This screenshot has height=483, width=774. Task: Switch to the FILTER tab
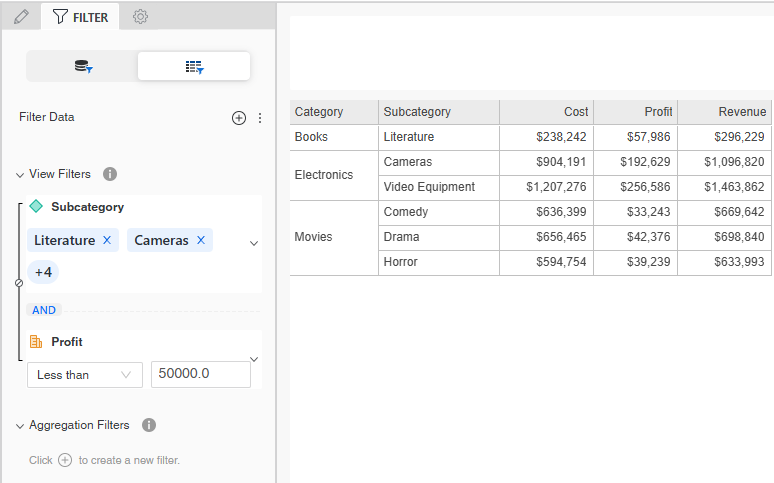coord(80,17)
